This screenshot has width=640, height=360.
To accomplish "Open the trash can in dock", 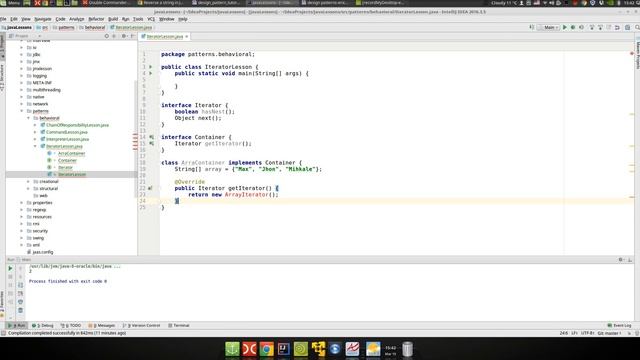I will tap(407, 349).
